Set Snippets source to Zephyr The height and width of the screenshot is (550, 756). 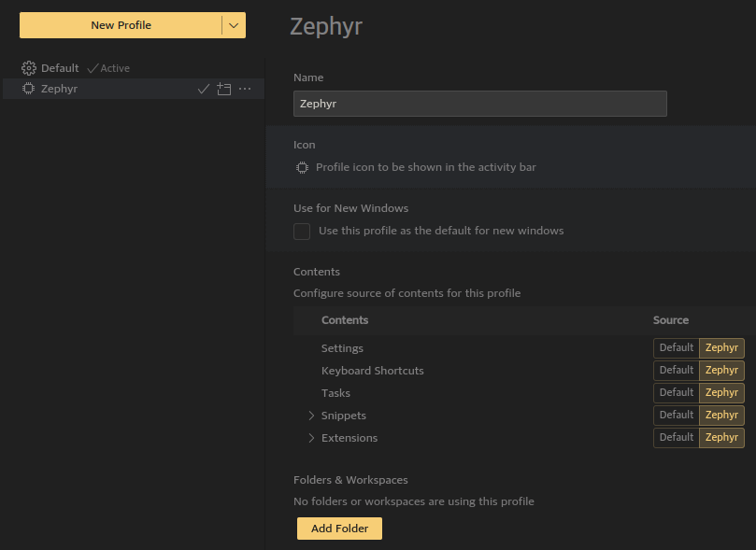pyautogui.click(x=721, y=416)
